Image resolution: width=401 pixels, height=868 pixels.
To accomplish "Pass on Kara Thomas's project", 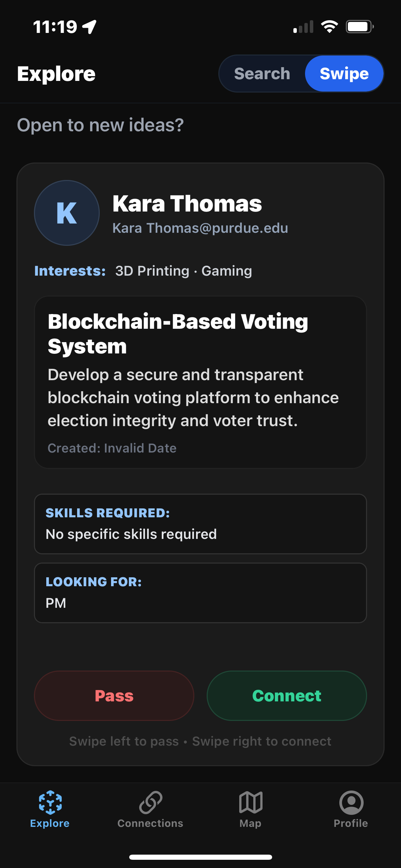I will point(114,696).
